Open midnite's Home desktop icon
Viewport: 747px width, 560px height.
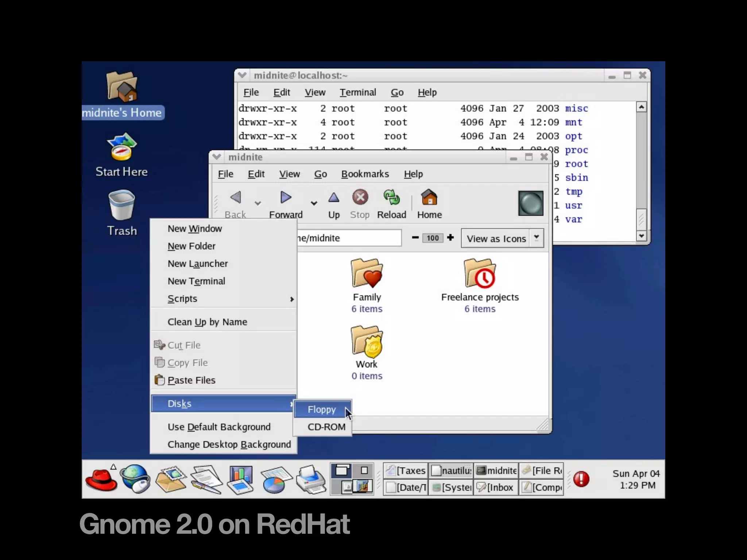122,96
